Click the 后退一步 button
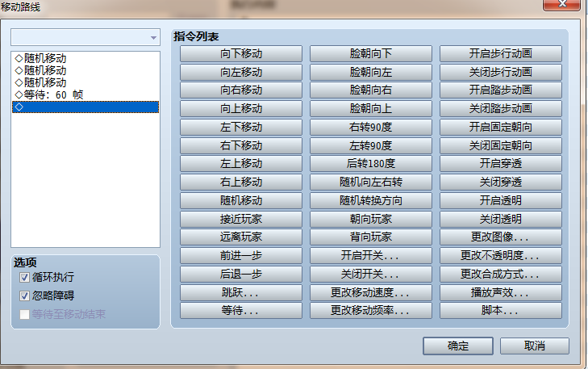 click(240, 274)
